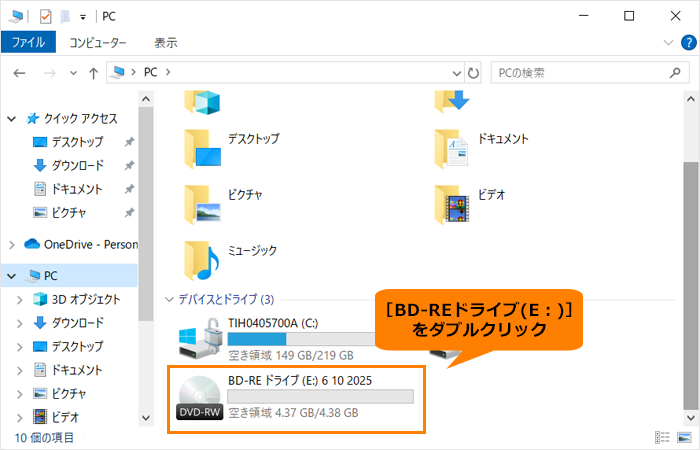Click 空き領域 4.37 GB/4.38 GB text
The image size is (700, 450).
click(293, 413)
